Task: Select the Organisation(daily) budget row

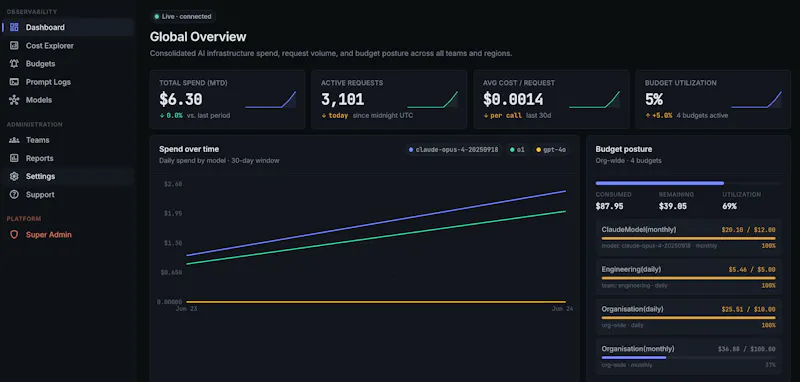Action: [688, 317]
